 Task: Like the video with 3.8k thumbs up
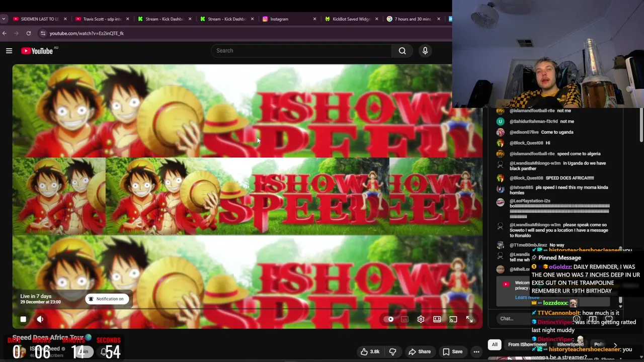point(370,352)
